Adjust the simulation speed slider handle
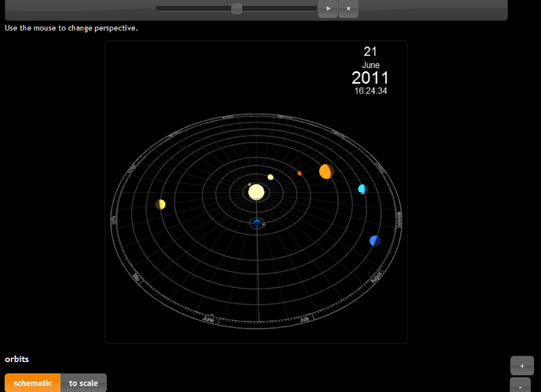Screen dimensions: 541x392 [235, 9]
